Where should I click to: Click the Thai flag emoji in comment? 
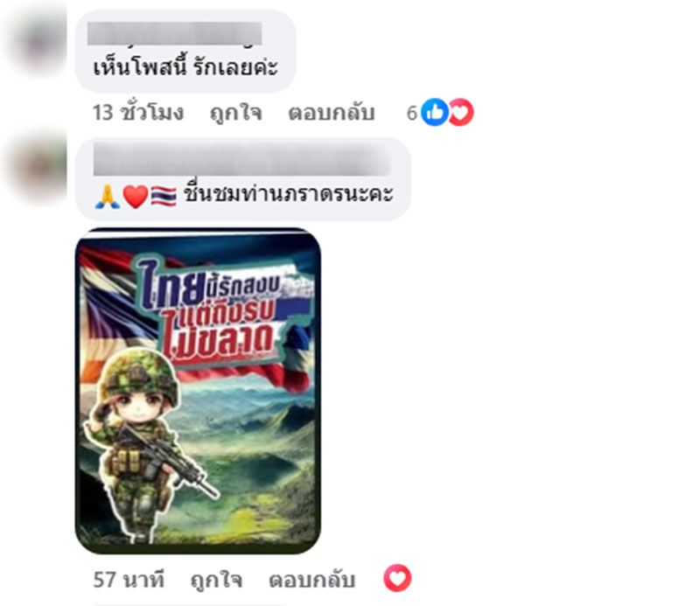(164, 196)
